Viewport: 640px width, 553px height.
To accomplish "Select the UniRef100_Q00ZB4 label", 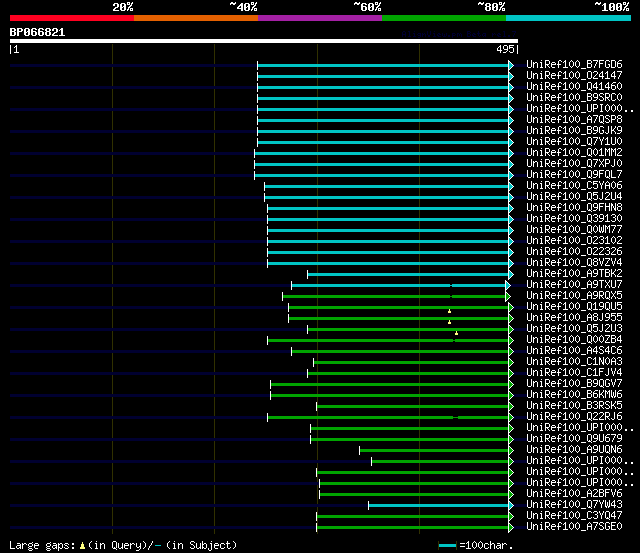I will 574,340.
